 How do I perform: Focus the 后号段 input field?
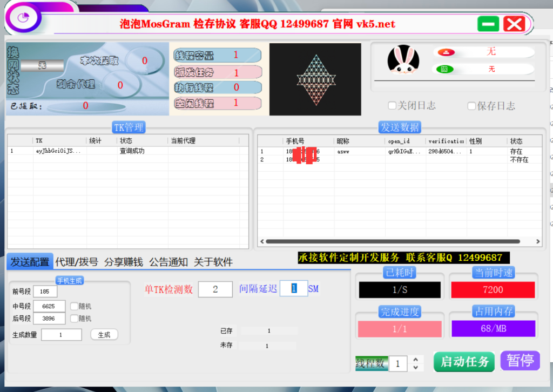pyautogui.click(x=49, y=319)
